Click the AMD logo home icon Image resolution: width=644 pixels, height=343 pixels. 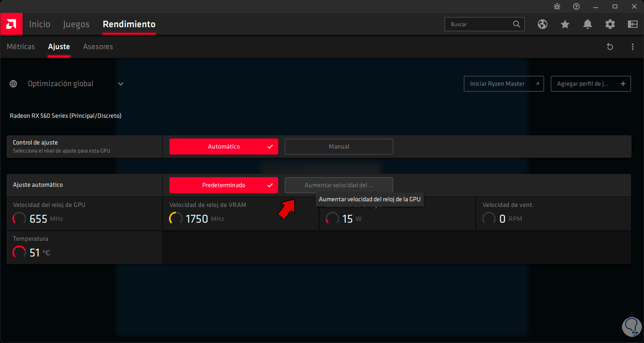(11, 24)
